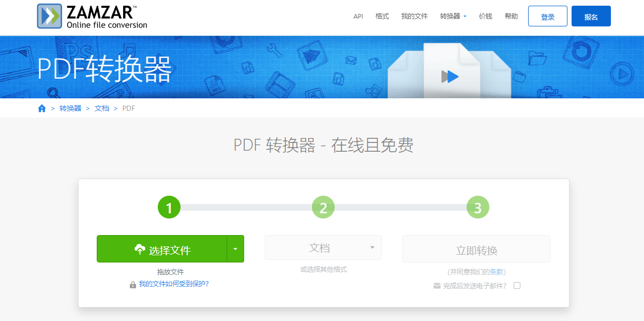Click the 拖放文件 text

coord(171,272)
